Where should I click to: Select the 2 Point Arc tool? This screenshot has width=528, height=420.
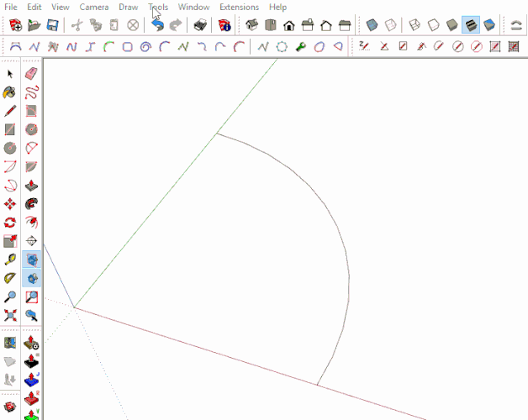pos(10,166)
